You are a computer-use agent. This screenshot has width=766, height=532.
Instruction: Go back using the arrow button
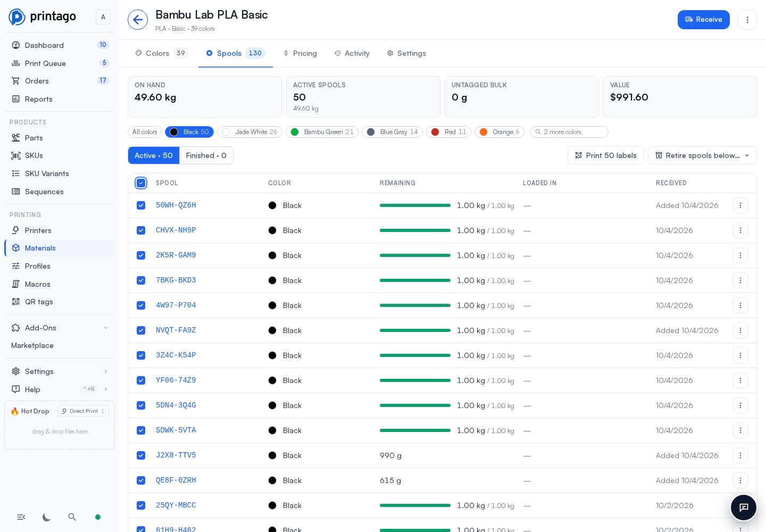pos(138,20)
